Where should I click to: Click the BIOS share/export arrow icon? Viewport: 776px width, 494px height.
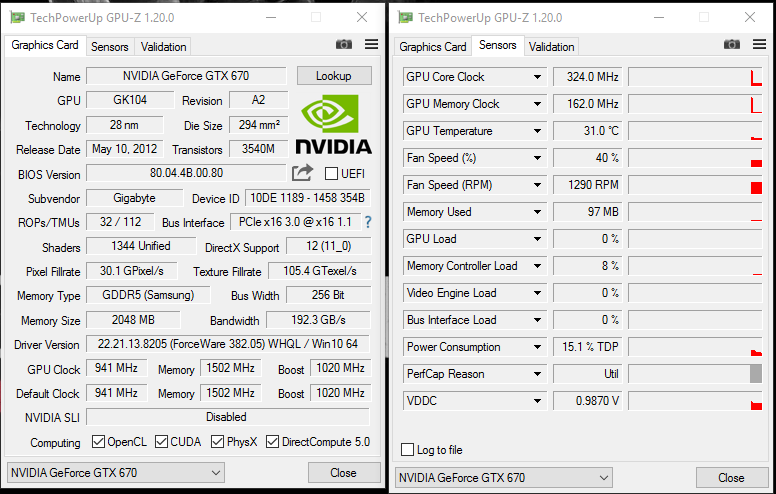click(x=303, y=173)
